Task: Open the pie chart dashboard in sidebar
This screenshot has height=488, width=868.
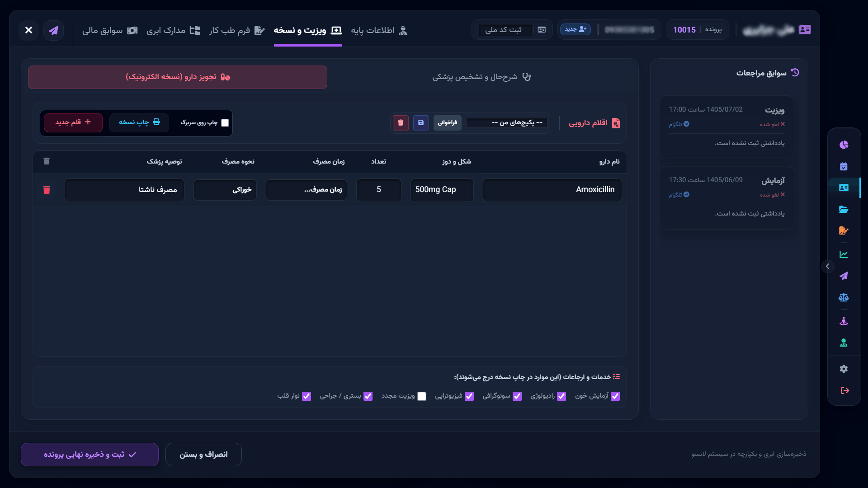Action: click(x=844, y=145)
